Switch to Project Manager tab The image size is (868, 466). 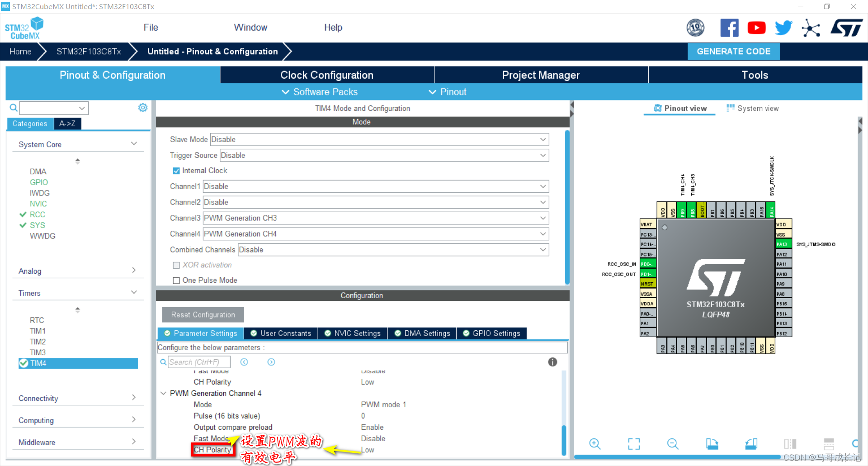pos(541,75)
